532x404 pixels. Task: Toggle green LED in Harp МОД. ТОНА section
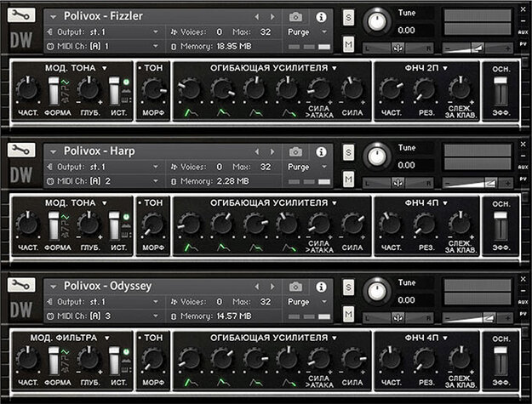pos(126,217)
